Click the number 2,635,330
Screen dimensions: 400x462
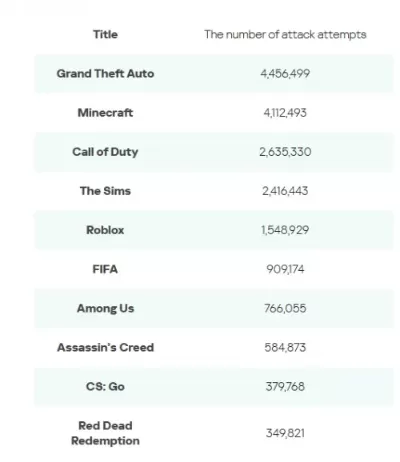(x=285, y=152)
